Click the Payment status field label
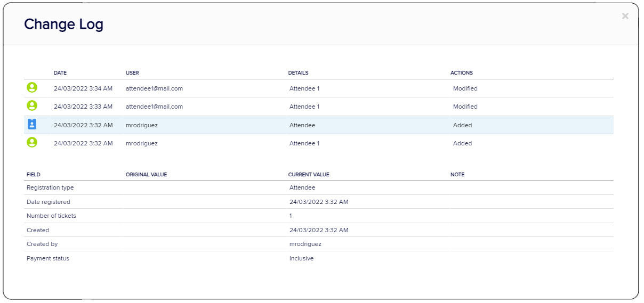This screenshot has width=644, height=303. 48,258
